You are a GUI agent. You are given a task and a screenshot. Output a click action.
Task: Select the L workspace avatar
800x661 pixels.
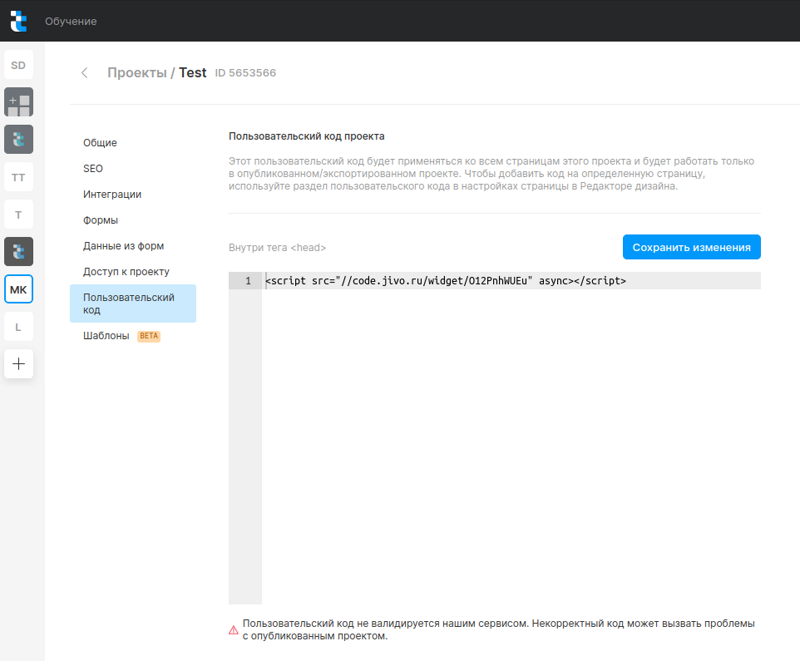click(18, 326)
